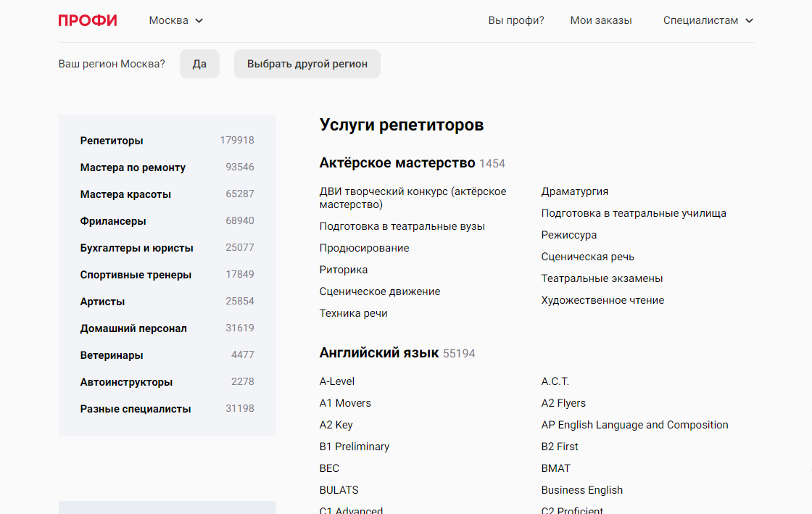Click Режиссура link
This screenshot has height=514, width=812.
coord(568,235)
